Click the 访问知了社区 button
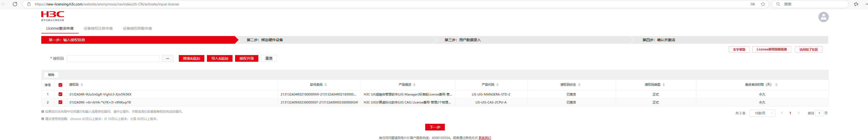Viewport: 868px width, 140px height. [809, 49]
